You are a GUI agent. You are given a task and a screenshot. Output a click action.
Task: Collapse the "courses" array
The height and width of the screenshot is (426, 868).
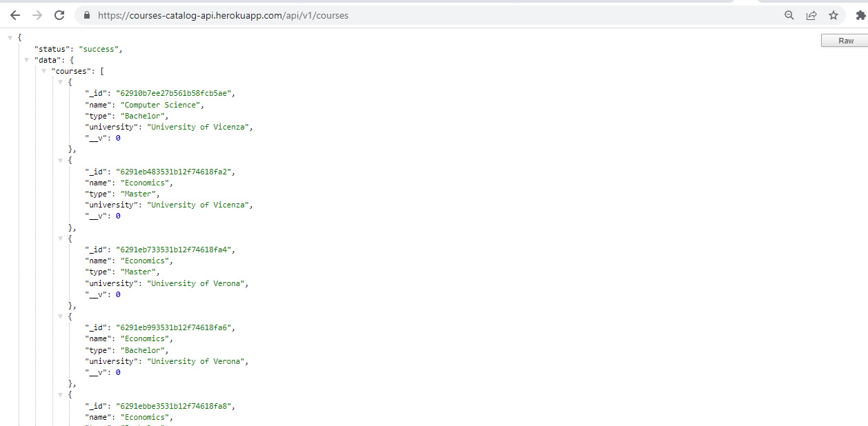pos(44,71)
